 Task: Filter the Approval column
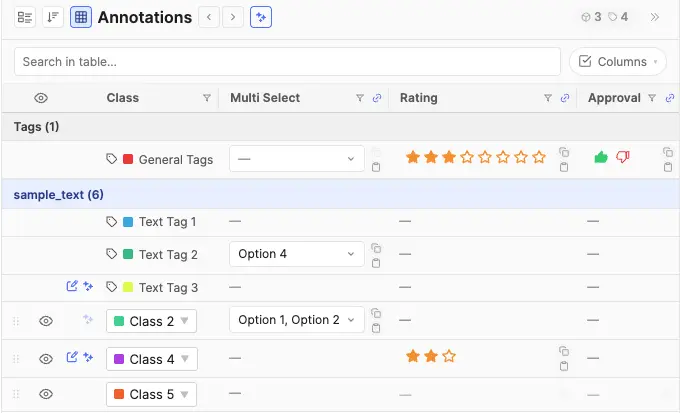(x=652, y=98)
